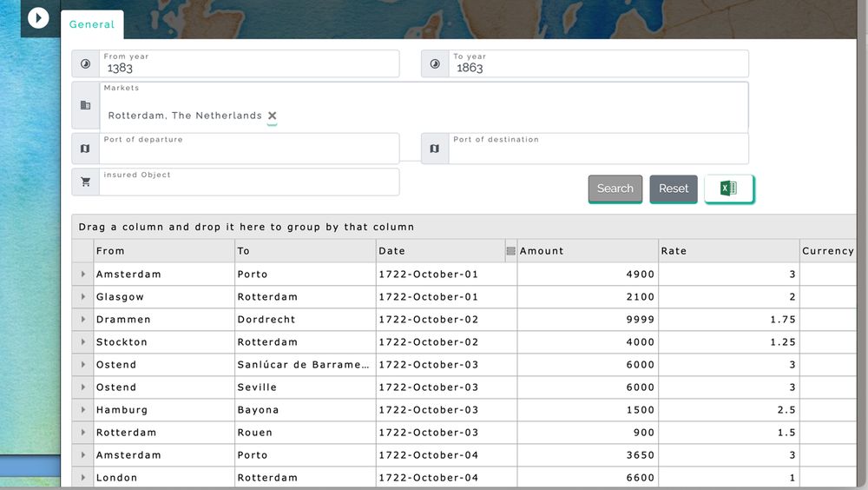Image resolution: width=868 pixels, height=490 pixels.
Task: Click the map icon beside Port of departure
Action: [x=85, y=149]
